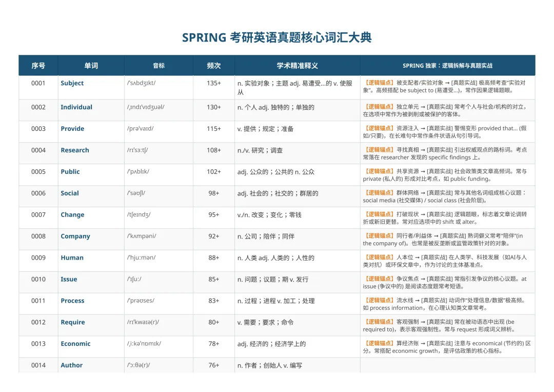
Task: Click the word Process
Action: click(x=72, y=301)
